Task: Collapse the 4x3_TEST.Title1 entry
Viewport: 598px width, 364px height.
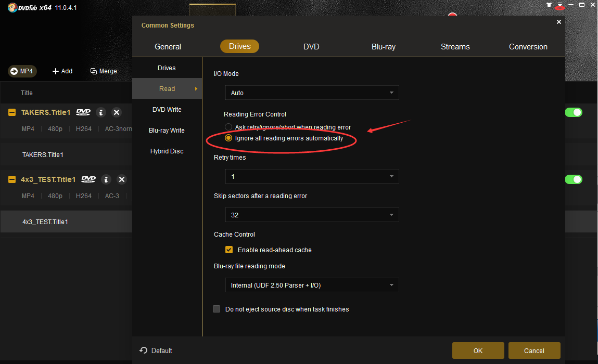Action: (x=12, y=179)
